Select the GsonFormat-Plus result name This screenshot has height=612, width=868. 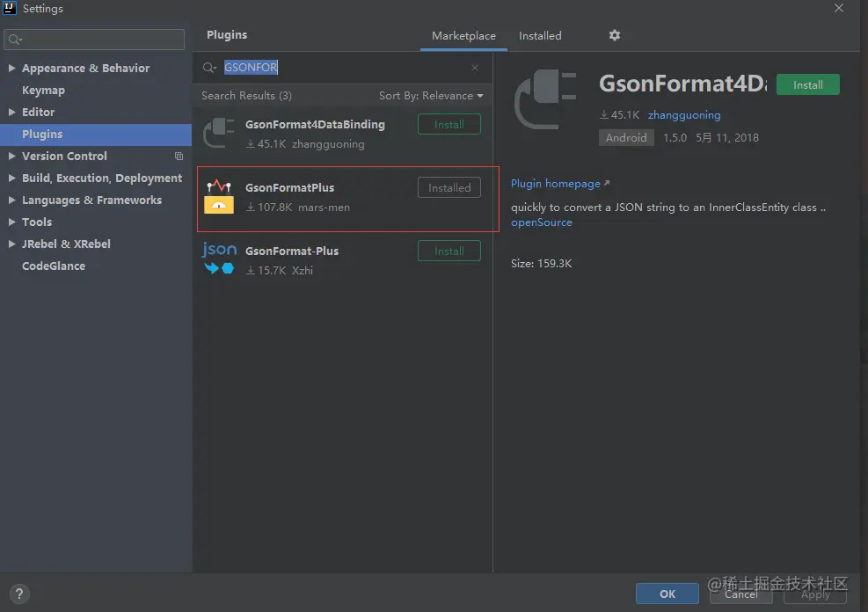(292, 251)
